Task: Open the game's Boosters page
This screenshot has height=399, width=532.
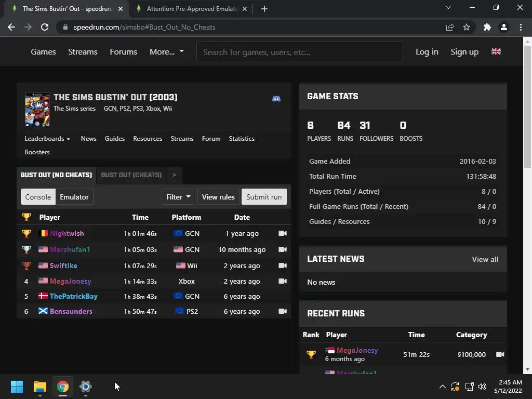Action: click(x=37, y=152)
